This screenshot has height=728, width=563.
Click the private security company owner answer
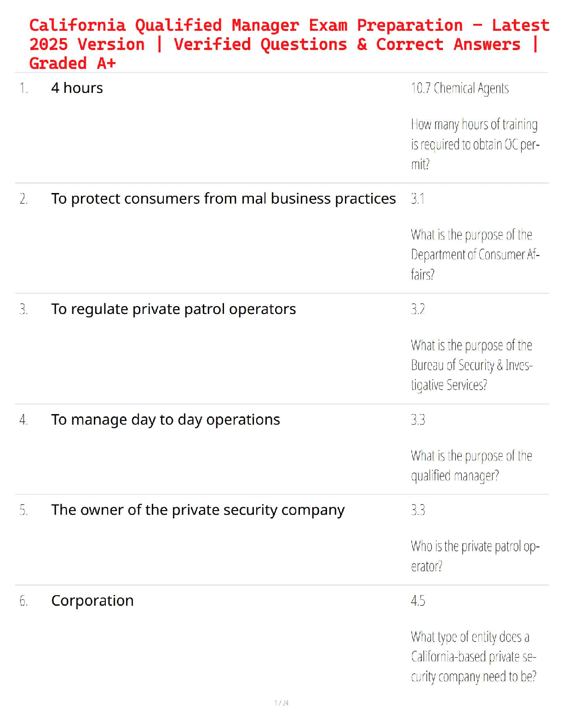(x=198, y=510)
